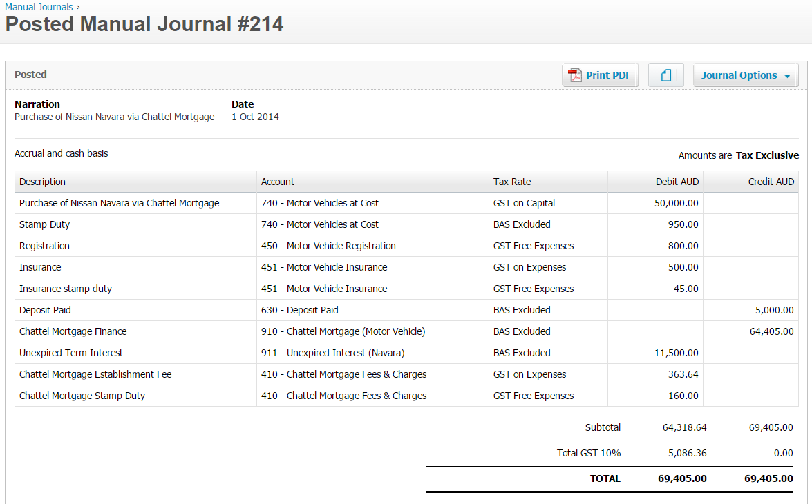The image size is (812, 504).
Task: Open the Journal Options dropdown
Action: point(745,75)
